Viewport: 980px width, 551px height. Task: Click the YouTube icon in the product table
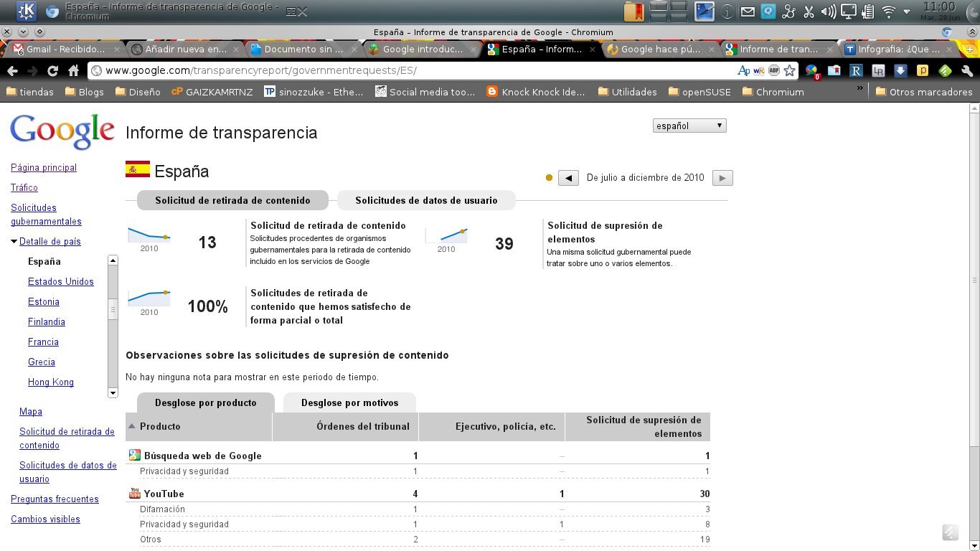click(134, 494)
